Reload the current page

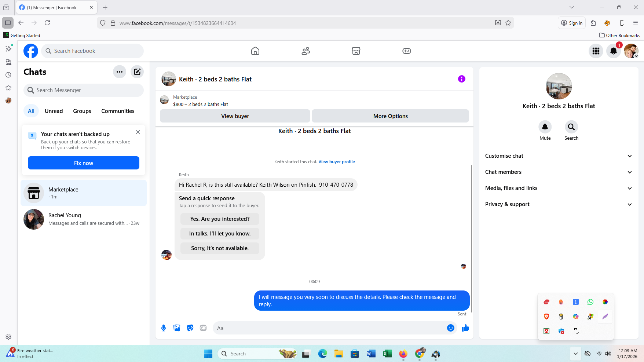(47, 23)
